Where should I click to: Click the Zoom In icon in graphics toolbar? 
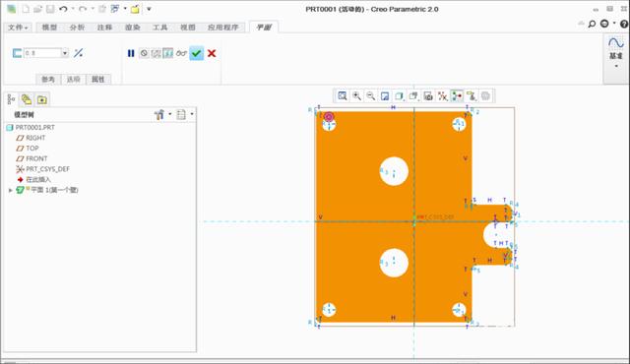356,95
